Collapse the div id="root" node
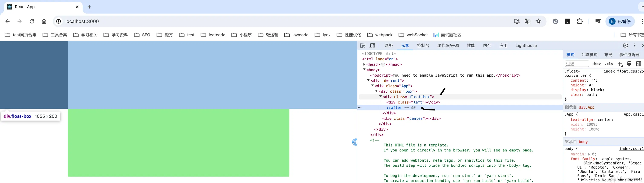This screenshot has width=644, height=183. [368, 80]
